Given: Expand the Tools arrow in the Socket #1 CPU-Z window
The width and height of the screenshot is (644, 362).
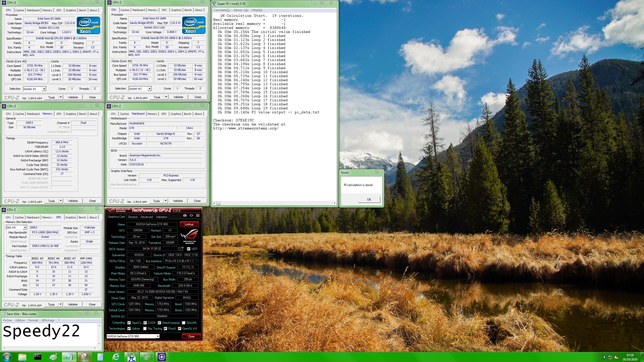Looking at the screenshot, I should tap(61, 97).
